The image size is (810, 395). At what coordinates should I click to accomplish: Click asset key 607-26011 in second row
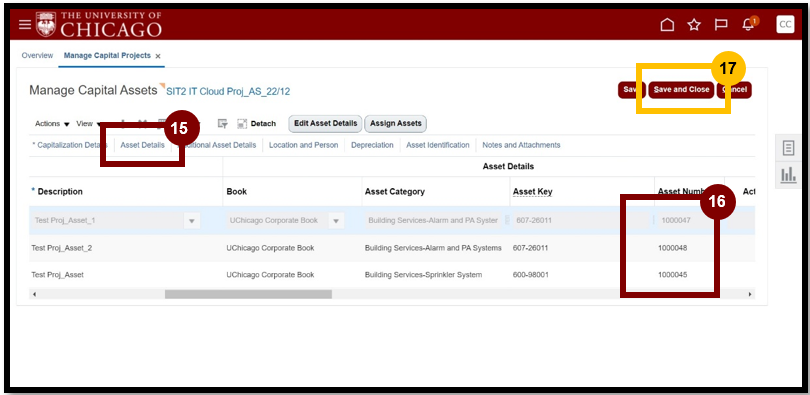pyautogui.click(x=531, y=248)
